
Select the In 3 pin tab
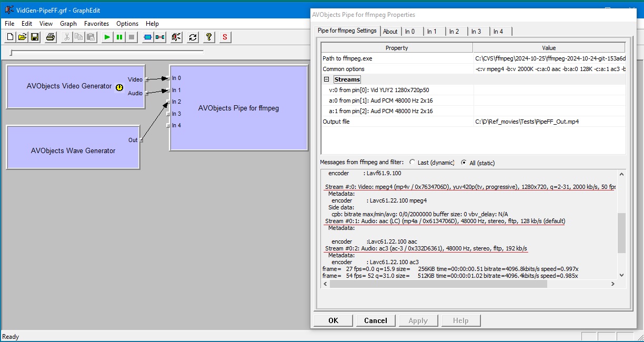[x=477, y=31]
